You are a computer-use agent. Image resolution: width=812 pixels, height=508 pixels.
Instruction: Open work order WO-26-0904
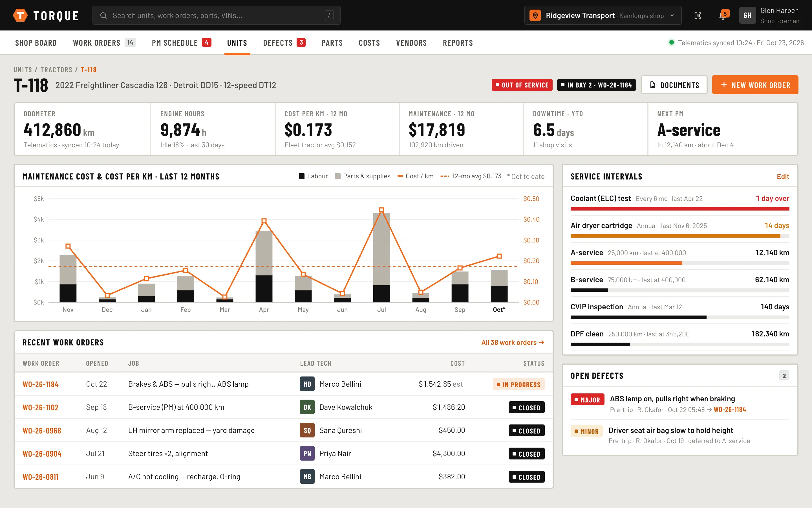pyautogui.click(x=42, y=454)
